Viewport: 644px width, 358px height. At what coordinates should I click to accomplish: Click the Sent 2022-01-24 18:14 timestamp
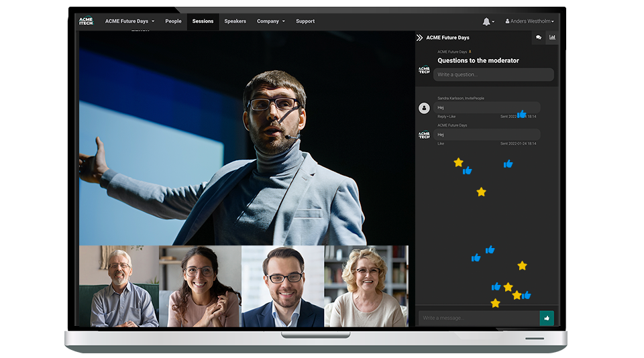coord(518,143)
